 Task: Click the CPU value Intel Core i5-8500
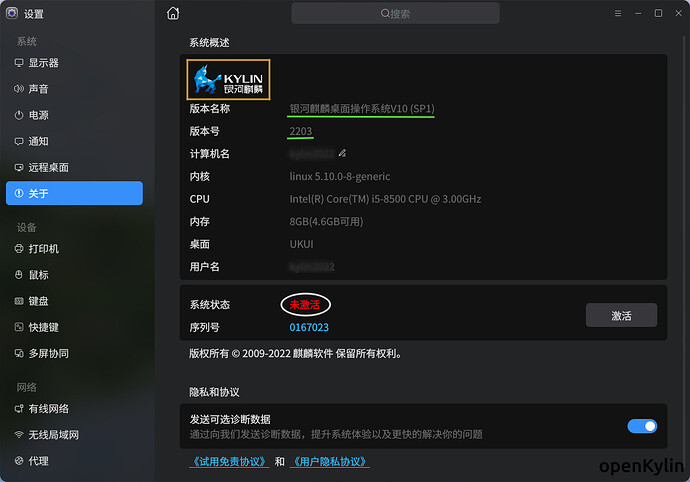(x=385, y=199)
